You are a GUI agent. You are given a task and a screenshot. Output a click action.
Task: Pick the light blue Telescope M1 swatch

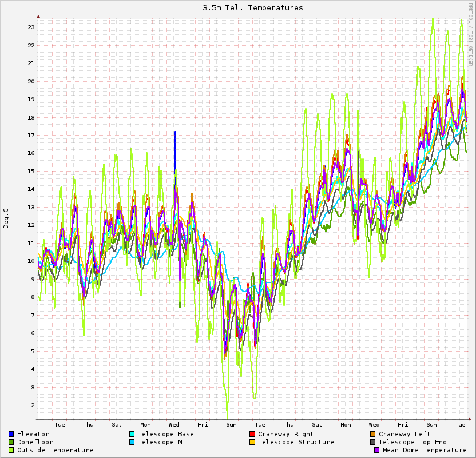[132, 442]
